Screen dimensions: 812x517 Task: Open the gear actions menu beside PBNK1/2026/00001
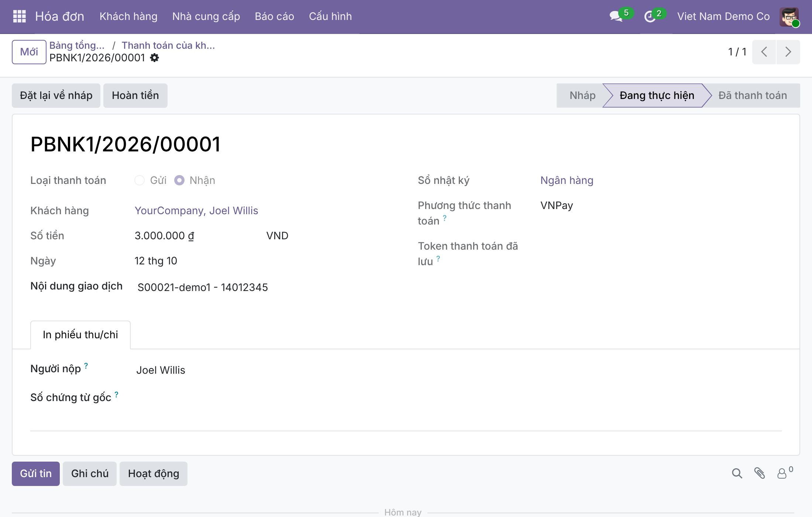pyautogui.click(x=155, y=58)
